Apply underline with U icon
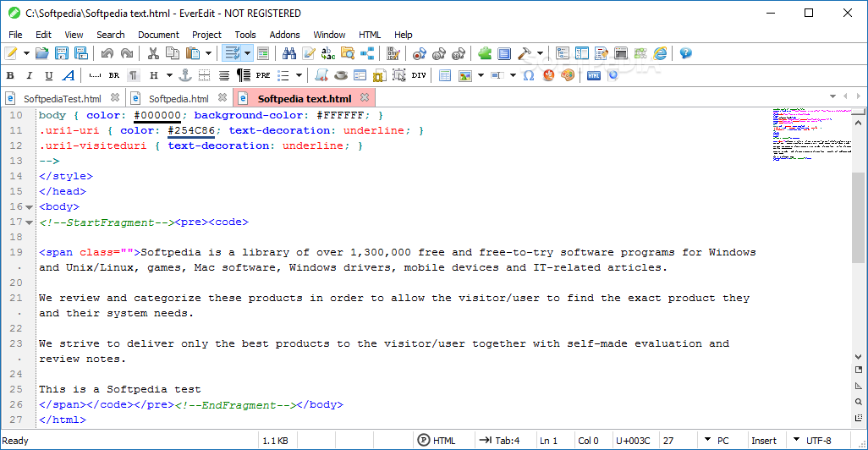This screenshot has width=868, height=450. pyautogui.click(x=49, y=75)
